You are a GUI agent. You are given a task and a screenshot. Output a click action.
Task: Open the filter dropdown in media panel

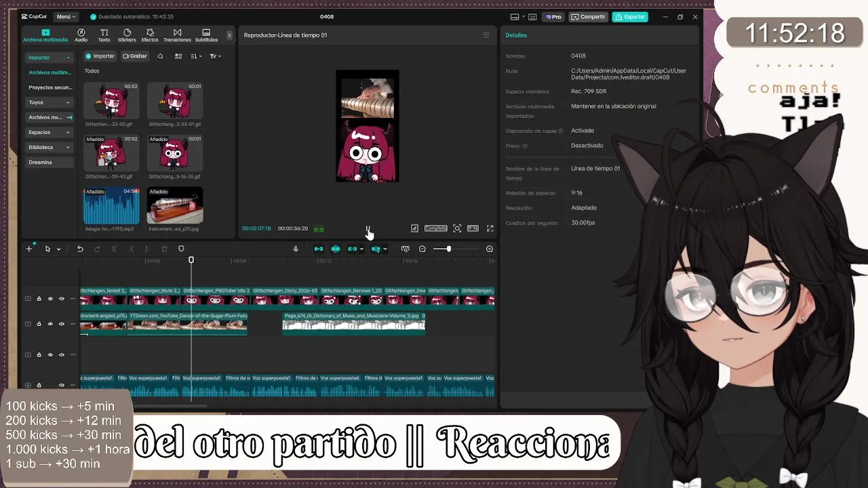point(215,56)
